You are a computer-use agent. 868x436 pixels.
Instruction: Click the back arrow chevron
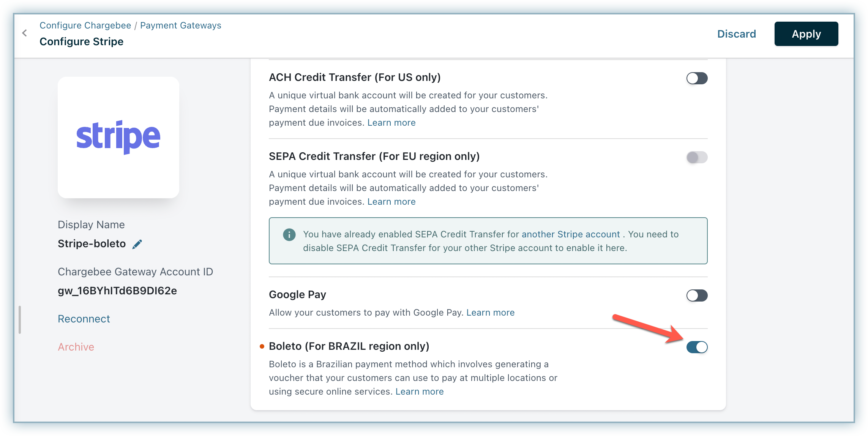click(25, 33)
